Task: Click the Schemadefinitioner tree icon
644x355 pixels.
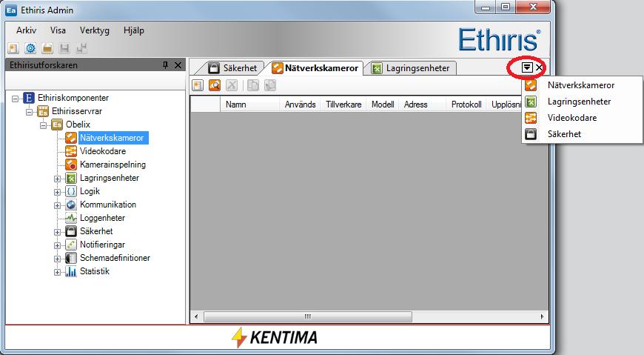Action: click(x=71, y=258)
